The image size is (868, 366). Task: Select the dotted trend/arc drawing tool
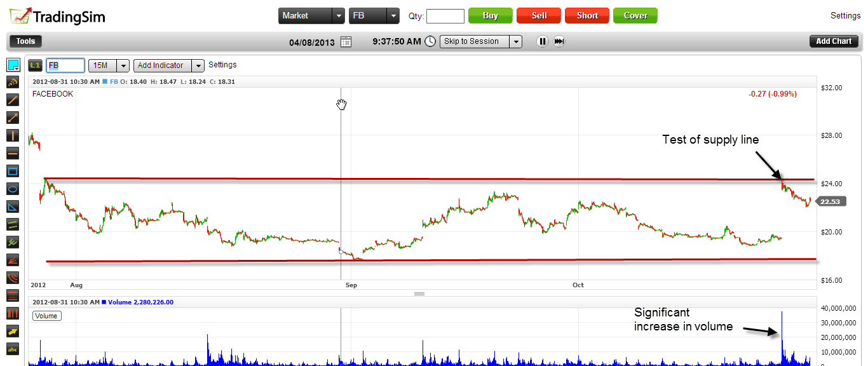(x=13, y=82)
